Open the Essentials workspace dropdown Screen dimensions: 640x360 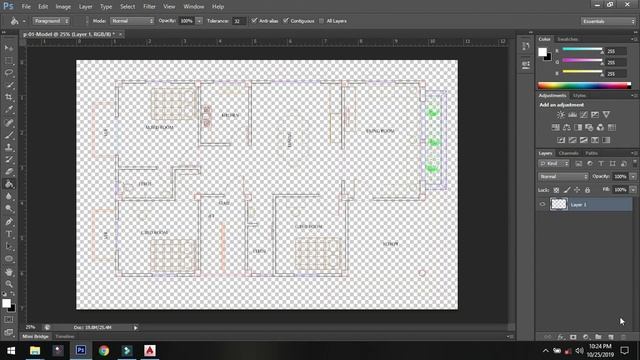608,21
